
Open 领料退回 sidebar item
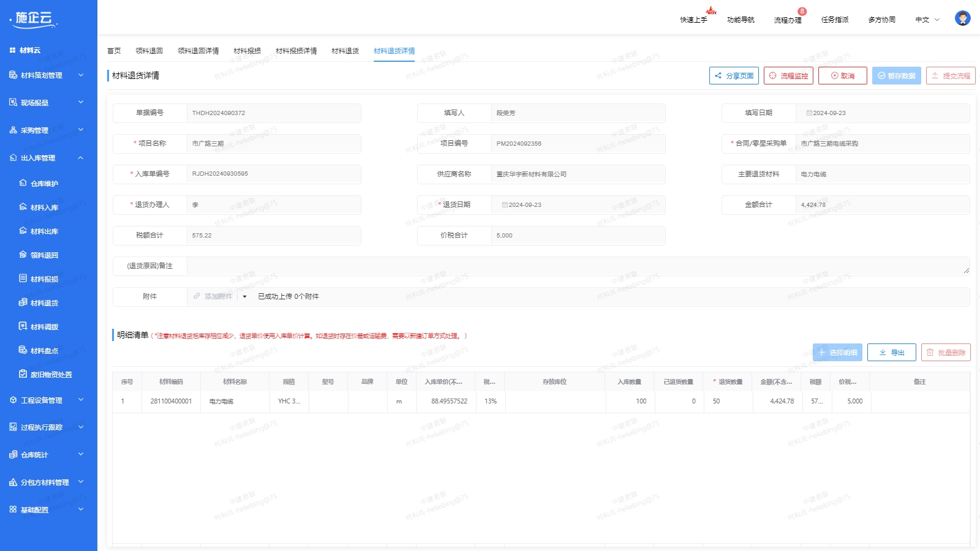[x=44, y=255]
